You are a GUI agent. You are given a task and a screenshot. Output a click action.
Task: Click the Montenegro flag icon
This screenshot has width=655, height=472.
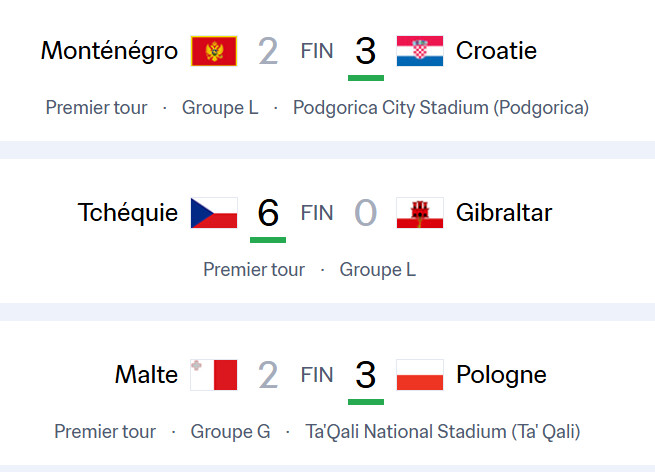[214, 51]
